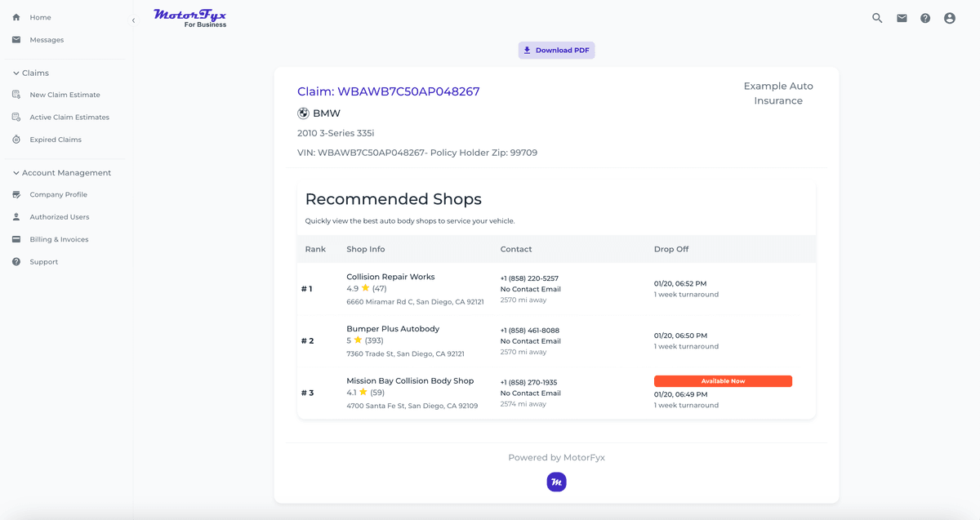Click the BMW brand logo icon
This screenshot has height=520, width=980.
click(303, 113)
